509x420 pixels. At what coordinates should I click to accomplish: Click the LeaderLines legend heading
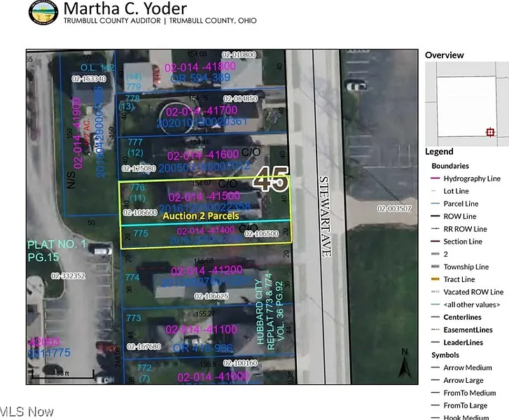(x=463, y=342)
